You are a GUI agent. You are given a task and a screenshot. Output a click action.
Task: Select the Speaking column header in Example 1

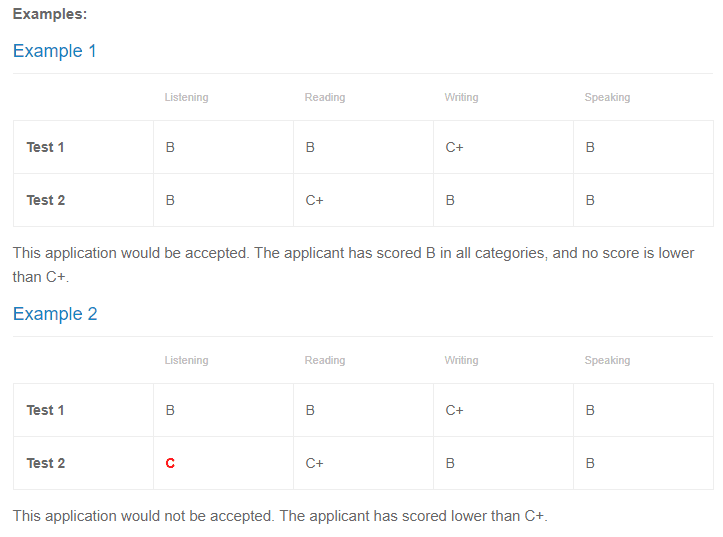pos(607,97)
